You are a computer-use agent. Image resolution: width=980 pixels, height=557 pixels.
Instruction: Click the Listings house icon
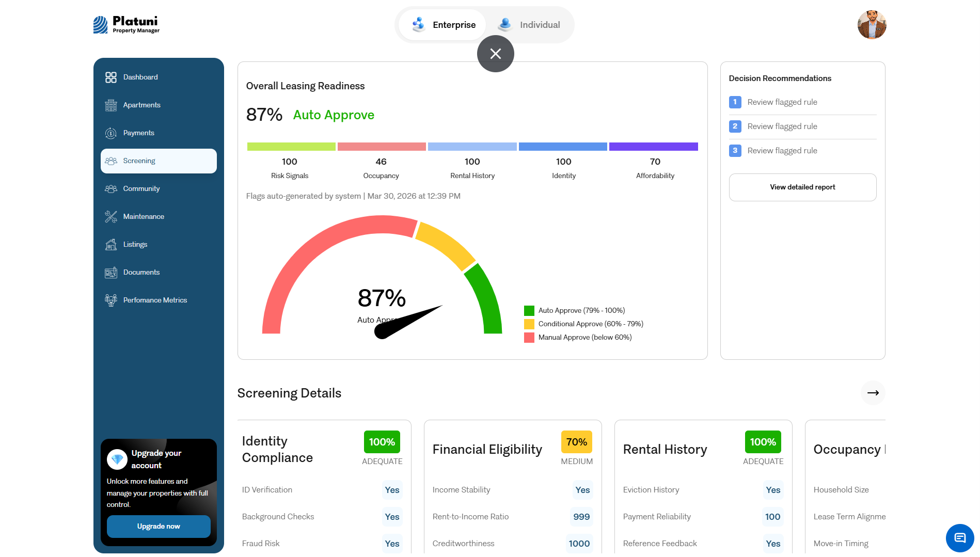point(111,245)
